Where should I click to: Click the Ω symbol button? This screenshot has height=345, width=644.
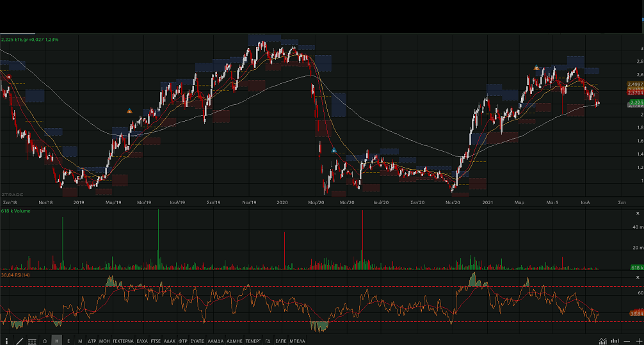click(x=45, y=341)
